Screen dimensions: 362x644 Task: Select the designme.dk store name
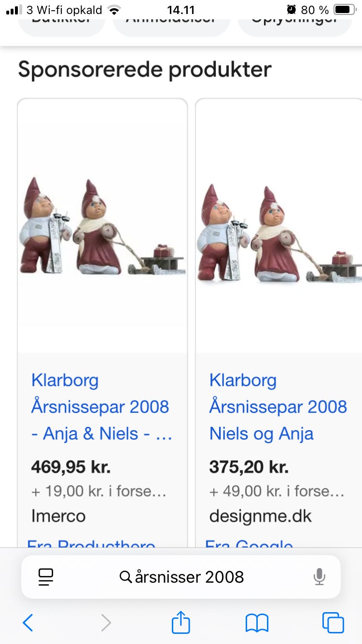point(261,516)
